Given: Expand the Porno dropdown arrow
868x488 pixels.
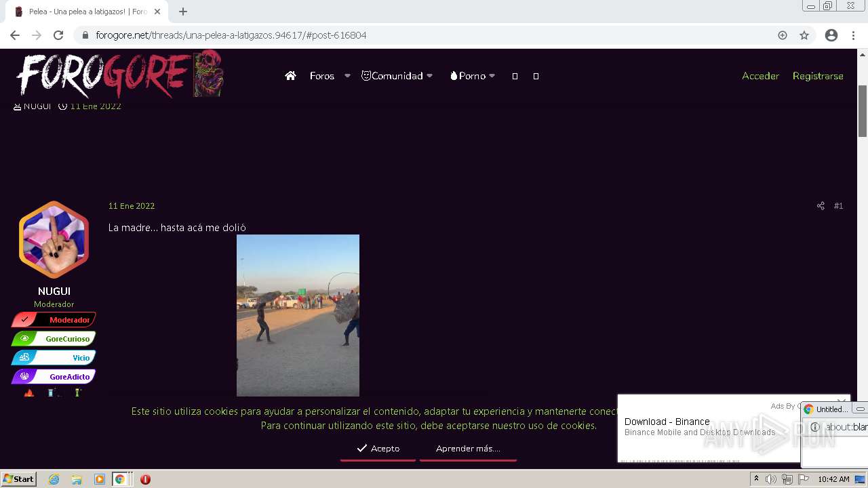Looking at the screenshot, I should 492,76.
